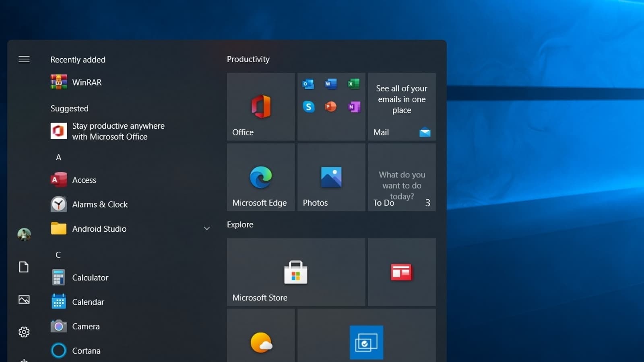Open Settings via the gear icon

24,332
